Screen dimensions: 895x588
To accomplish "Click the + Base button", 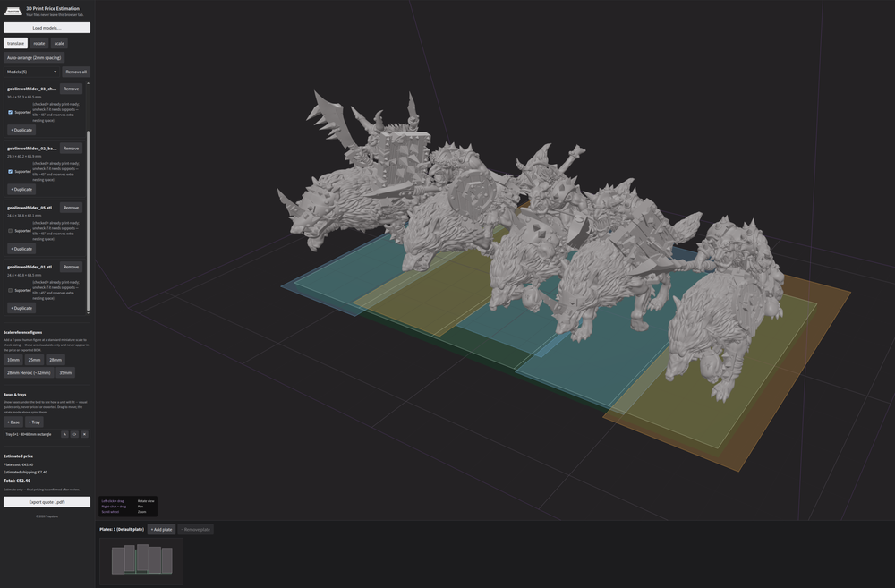I will click(13, 422).
